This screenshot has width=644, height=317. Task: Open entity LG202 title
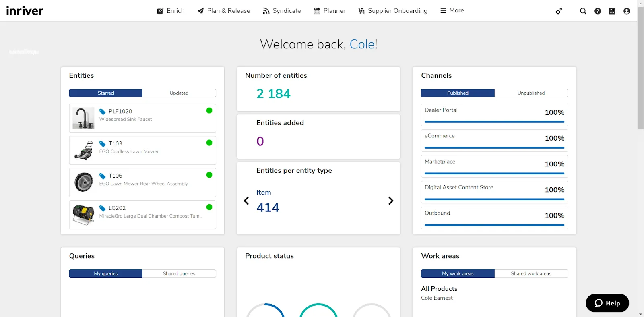click(117, 208)
